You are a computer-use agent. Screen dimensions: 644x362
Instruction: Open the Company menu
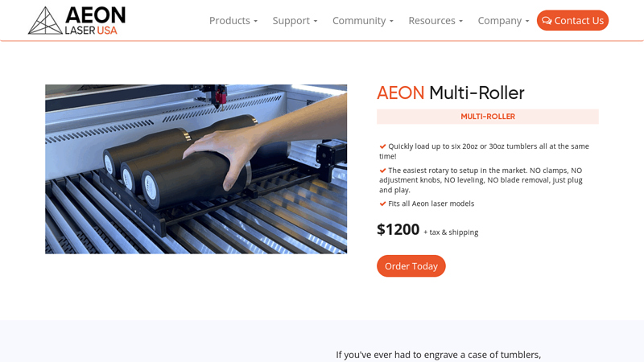(x=503, y=21)
